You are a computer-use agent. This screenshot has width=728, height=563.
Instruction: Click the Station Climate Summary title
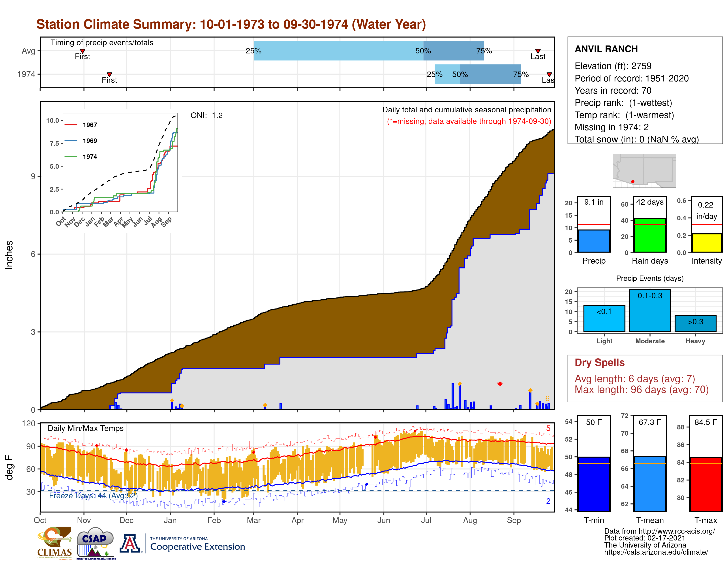coord(231,24)
